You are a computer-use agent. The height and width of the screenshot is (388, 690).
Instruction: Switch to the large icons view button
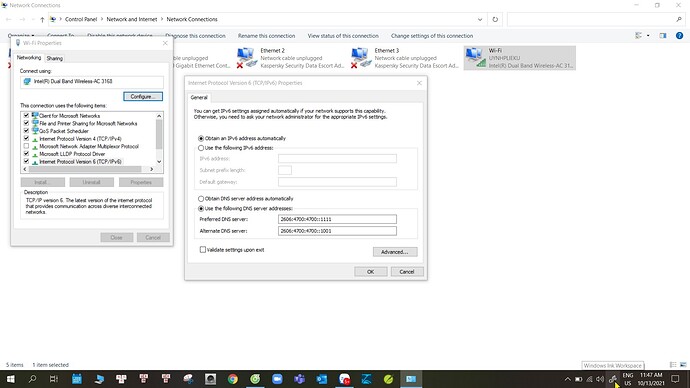tap(683, 365)
